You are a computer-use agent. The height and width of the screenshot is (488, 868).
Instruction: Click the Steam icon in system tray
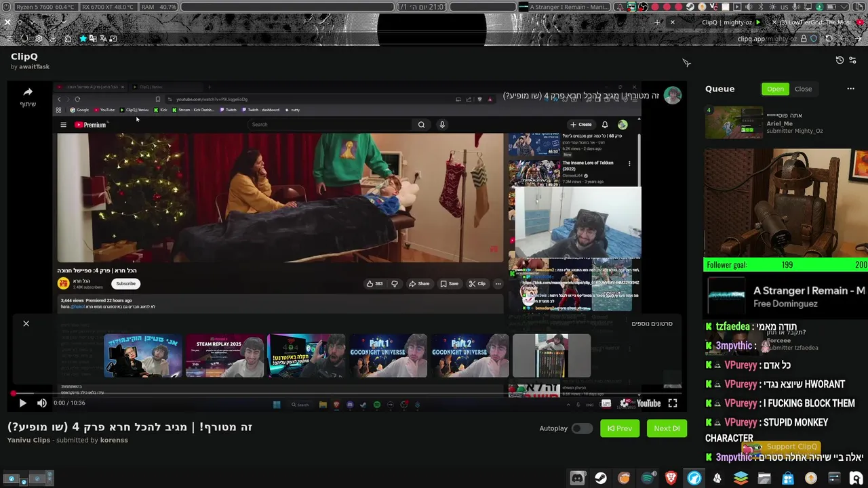[x=690, y=7]
